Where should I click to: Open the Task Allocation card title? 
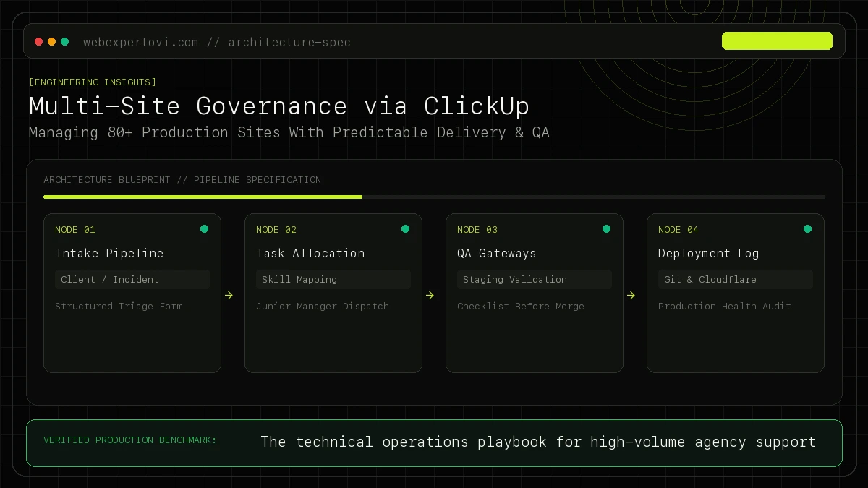point(310,253)
